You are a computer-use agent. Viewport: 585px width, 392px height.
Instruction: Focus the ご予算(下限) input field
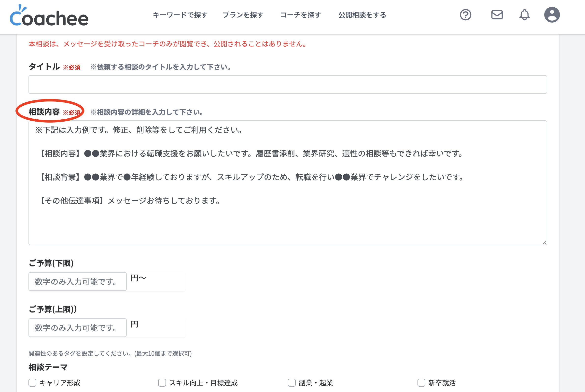tap(78, 281)
